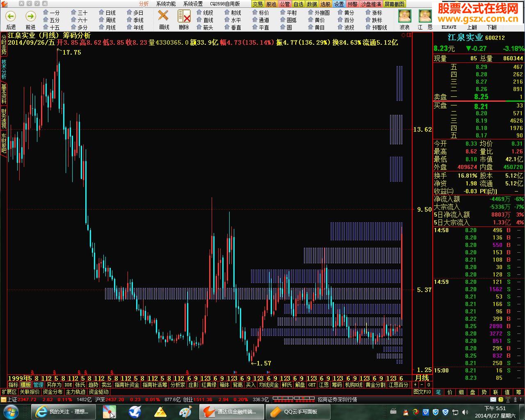Image resolution: width=525 pixels, height=420 pixels.
Task: Select the 射线 ray drawing tool
Action: click(x=233, y=13)
